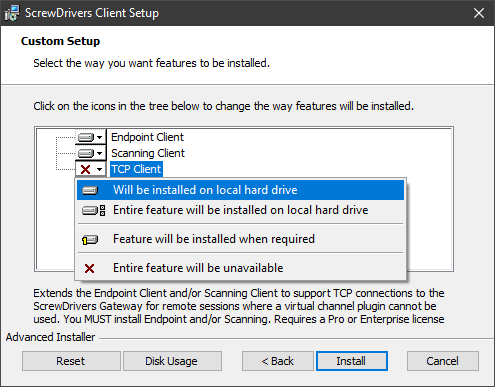Start installation with the Install button
This screenshot has width=495, height=387.
point(352,361)
